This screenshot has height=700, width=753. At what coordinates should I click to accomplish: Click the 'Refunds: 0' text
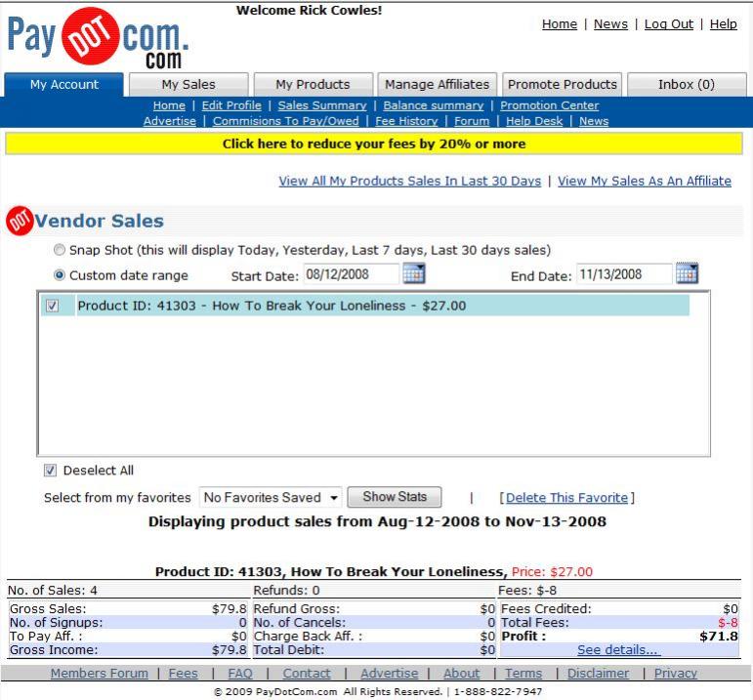tap(286, 591)
